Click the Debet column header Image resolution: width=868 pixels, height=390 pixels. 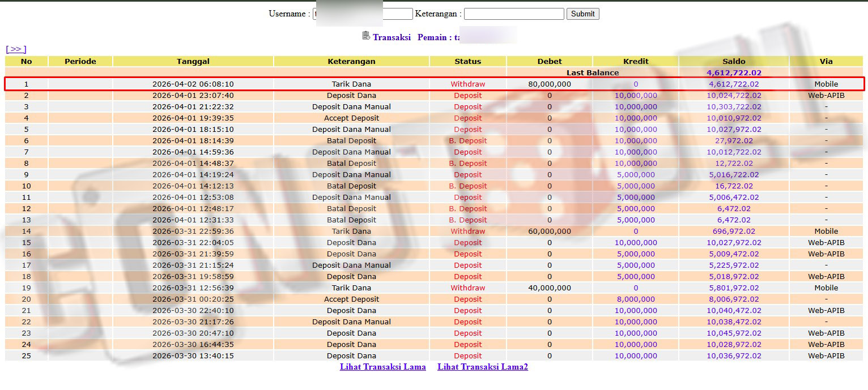pos(550,61)
